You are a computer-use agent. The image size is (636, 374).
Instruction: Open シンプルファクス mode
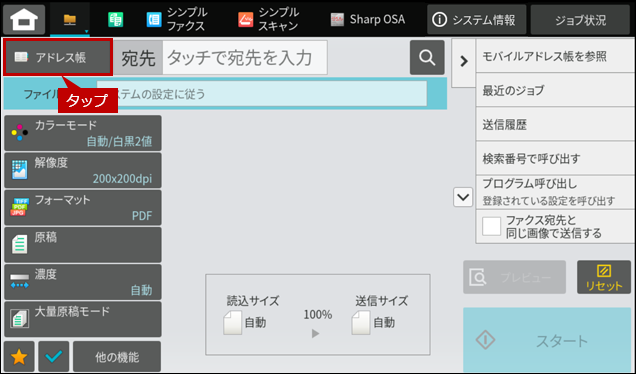[x=177, y=19]
